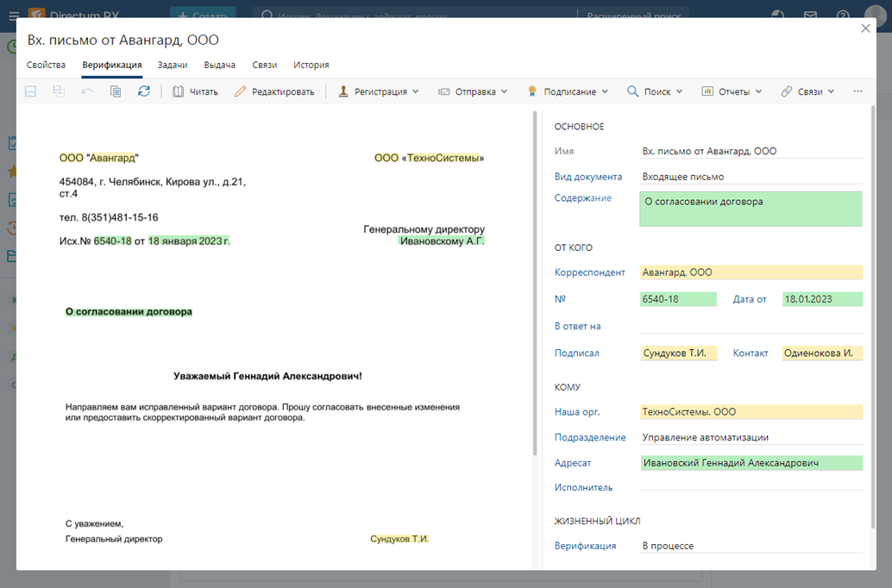Click the Корреспондент field label link
This screenshot has height=588, width=892.
[x=589, y=272]
